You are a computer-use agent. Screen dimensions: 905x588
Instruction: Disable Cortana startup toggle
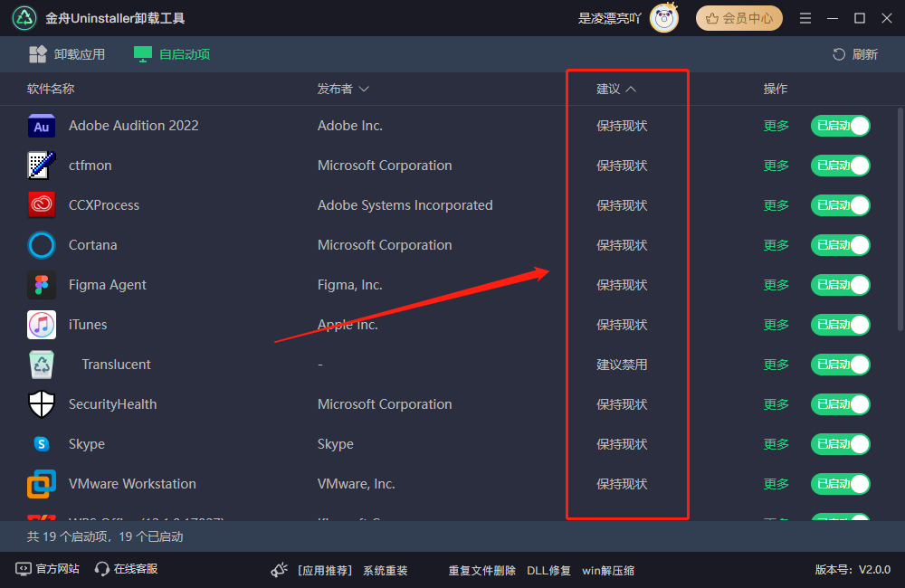[841, 245]
